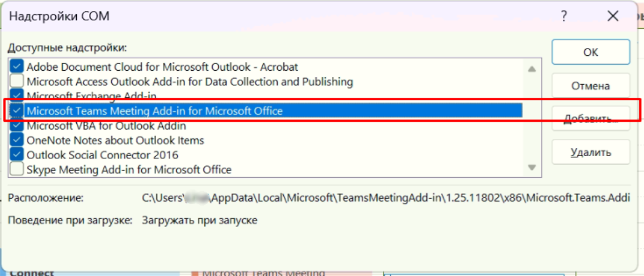Open the help question mark
This screenshot has height=276, width=644.
tap(564, 17)
